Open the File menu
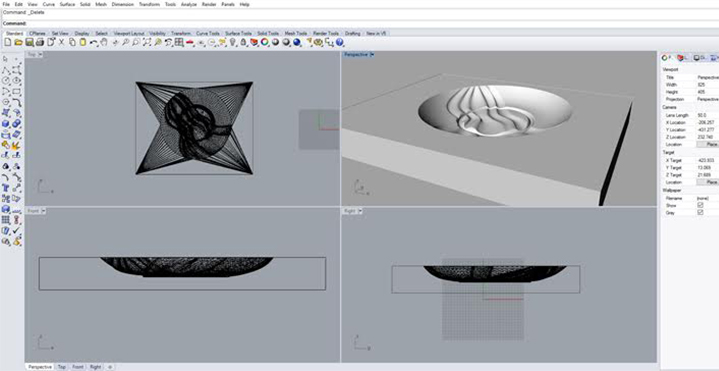The height and width of the screenshot is (371, 719). click(6, 4)
